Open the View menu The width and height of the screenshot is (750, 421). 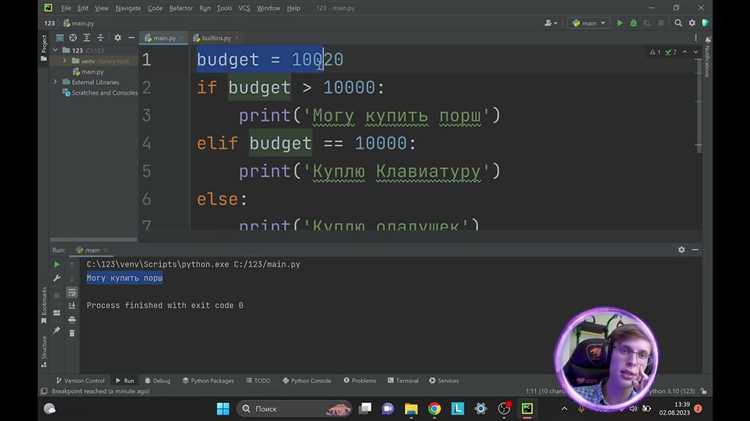tap(101, 8)
